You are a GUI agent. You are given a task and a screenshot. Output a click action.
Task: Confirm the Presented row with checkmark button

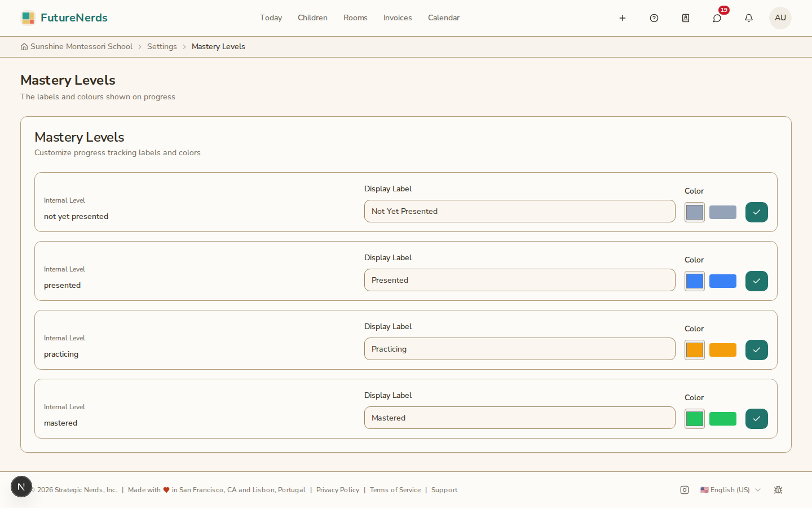click(757, 281)
